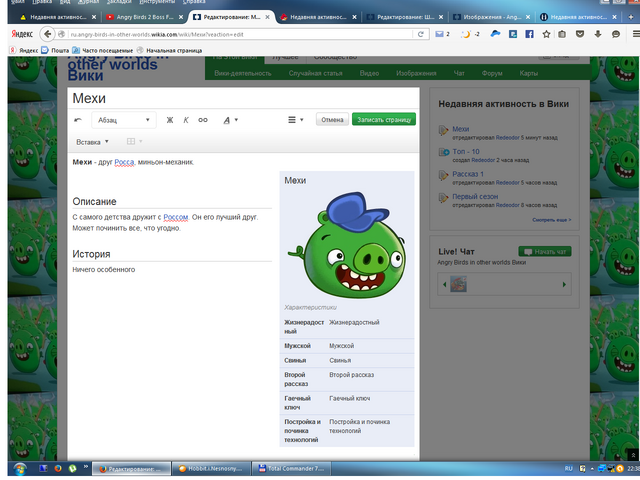Click the Windows Start button
This screenshot has height=480, width=640.
[x=19, y=469]
